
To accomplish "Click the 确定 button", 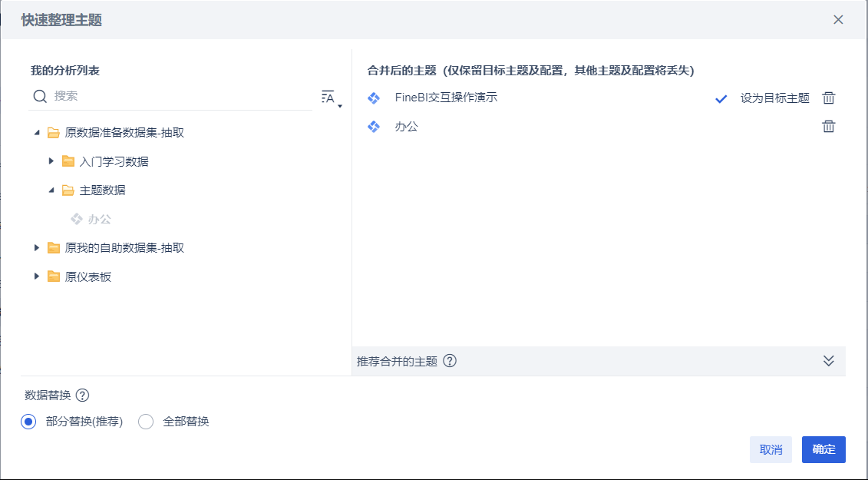I will click(823, 449).
